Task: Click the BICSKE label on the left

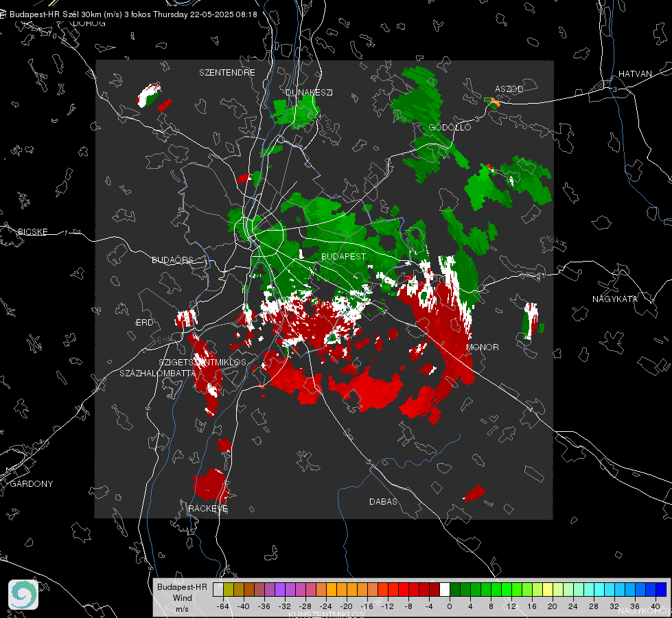Action: 32,232
